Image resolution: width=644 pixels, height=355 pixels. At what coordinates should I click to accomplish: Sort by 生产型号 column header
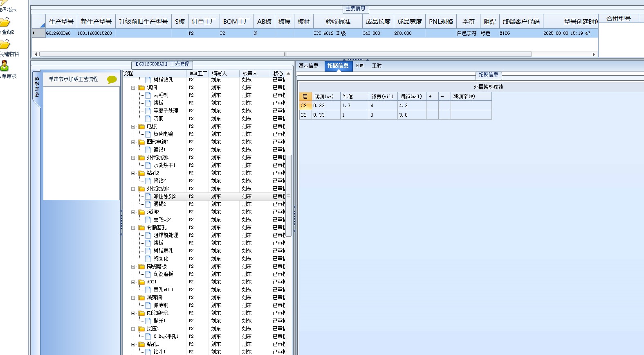[x=61, y=22]
